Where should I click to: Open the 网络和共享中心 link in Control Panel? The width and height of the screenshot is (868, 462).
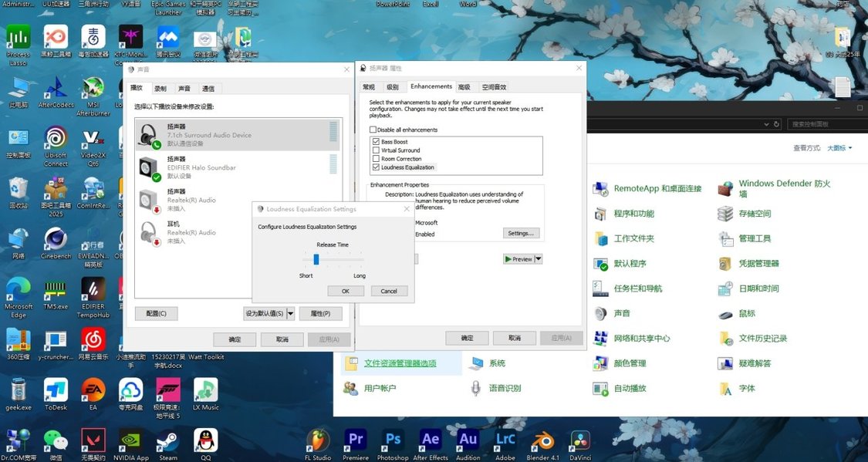[x=642, y=339]
